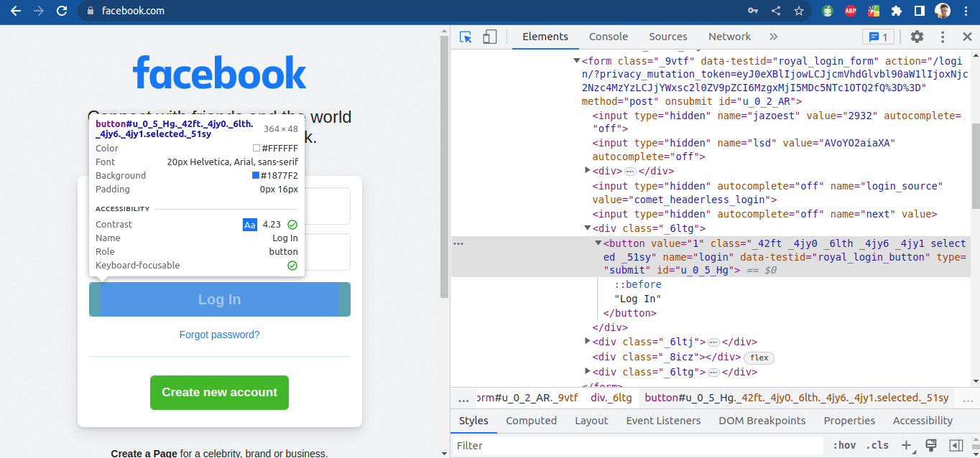Close the DevTools panel
This screenshot has width=980, height=458.
966,37
